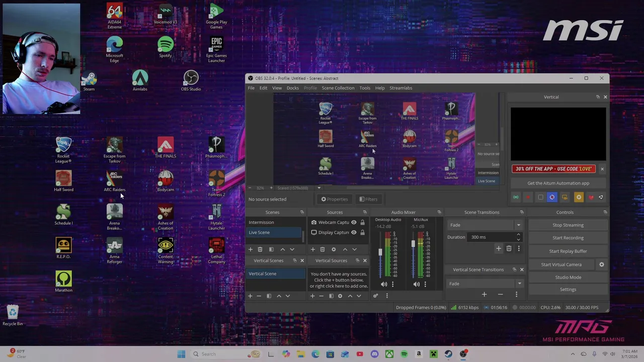Add a new scene in Scenes panel

coord(250,249)
